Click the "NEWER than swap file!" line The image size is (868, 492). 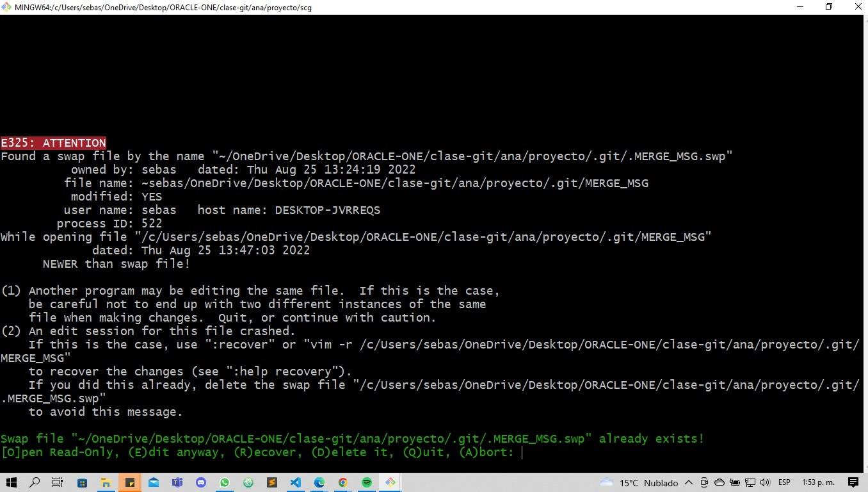(117, 264)
